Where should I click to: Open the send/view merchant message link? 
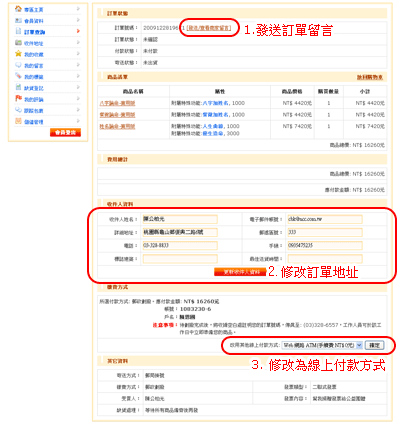209,28
